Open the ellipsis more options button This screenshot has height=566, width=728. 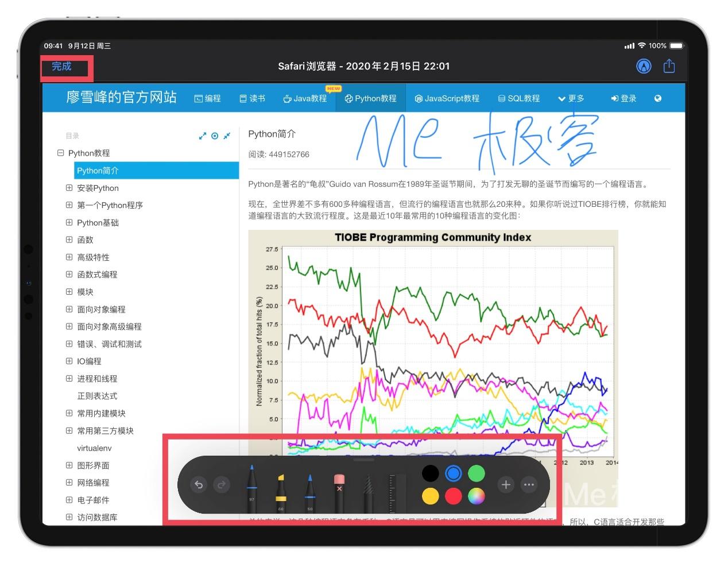[529, 485]
